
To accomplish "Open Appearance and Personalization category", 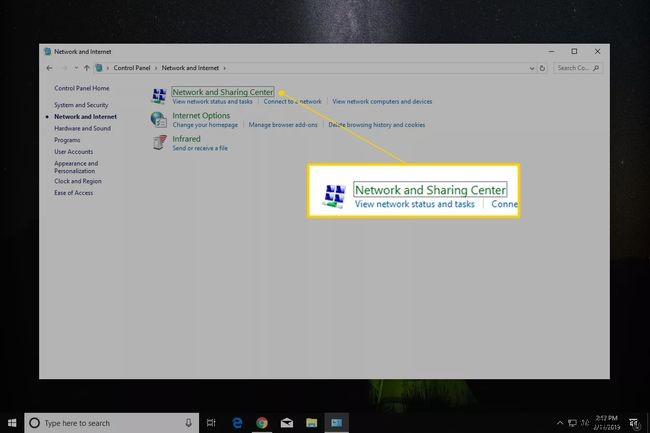I will [76, 167].
